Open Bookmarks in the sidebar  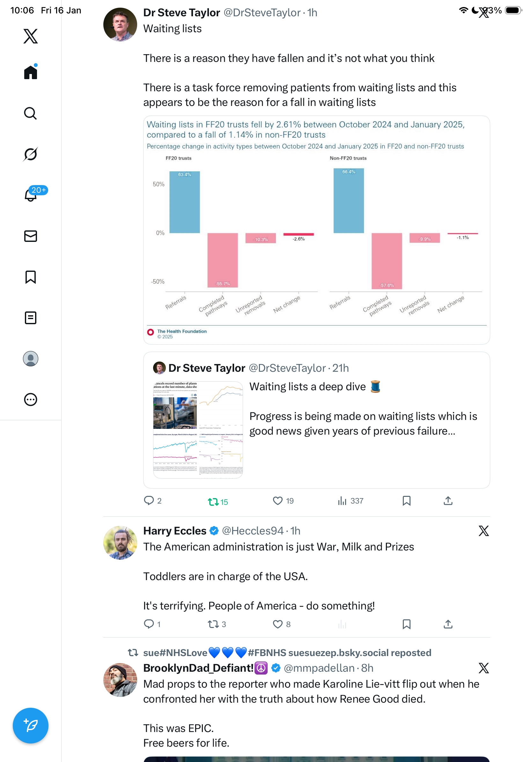pos(31,277)
